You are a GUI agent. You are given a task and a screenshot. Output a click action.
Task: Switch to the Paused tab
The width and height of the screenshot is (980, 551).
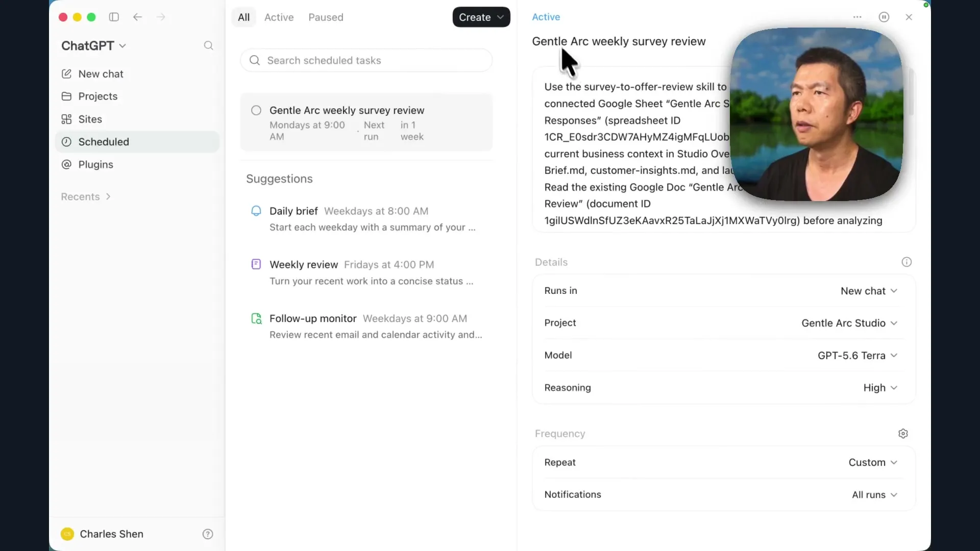click(326, 17)
